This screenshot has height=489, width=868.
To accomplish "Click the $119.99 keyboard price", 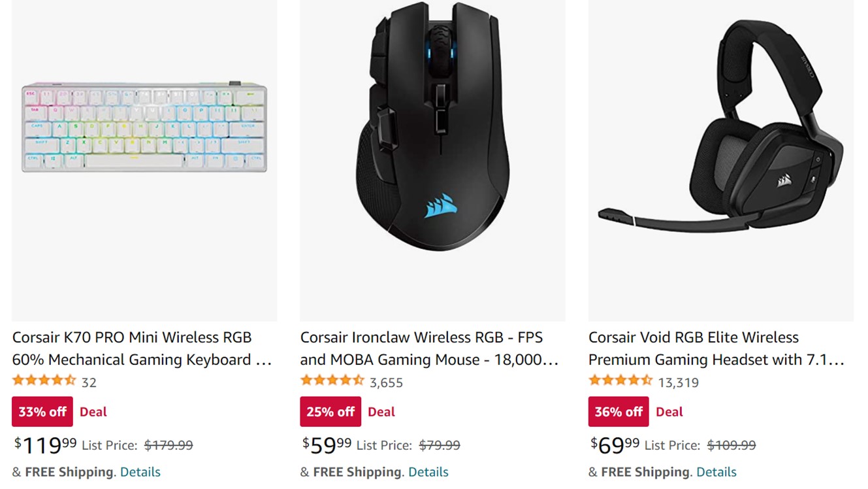I will pos(46,445).
